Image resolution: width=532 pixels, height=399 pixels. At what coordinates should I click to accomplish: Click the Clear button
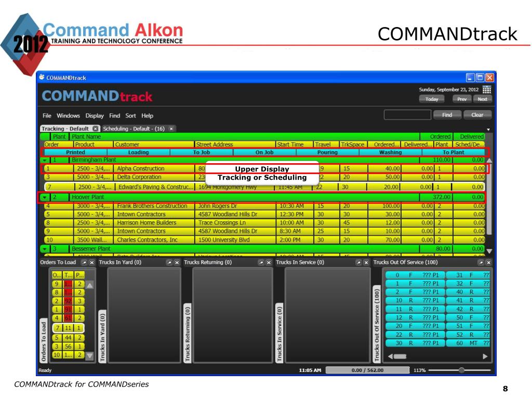point(477,115)
